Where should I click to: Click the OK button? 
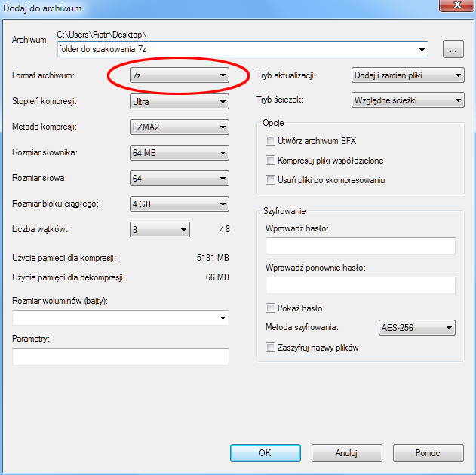(266, 453)
